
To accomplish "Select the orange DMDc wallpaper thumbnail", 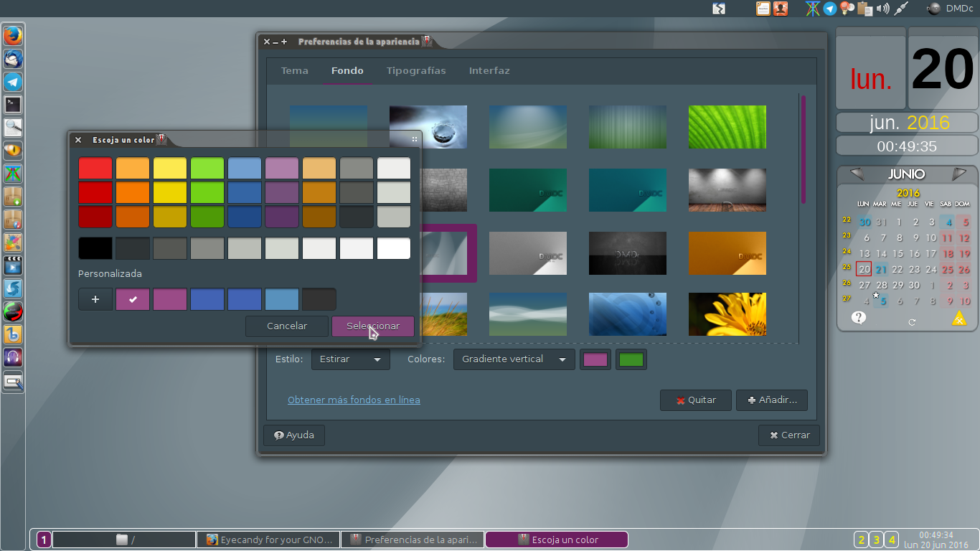I will [x=727, y=253].
